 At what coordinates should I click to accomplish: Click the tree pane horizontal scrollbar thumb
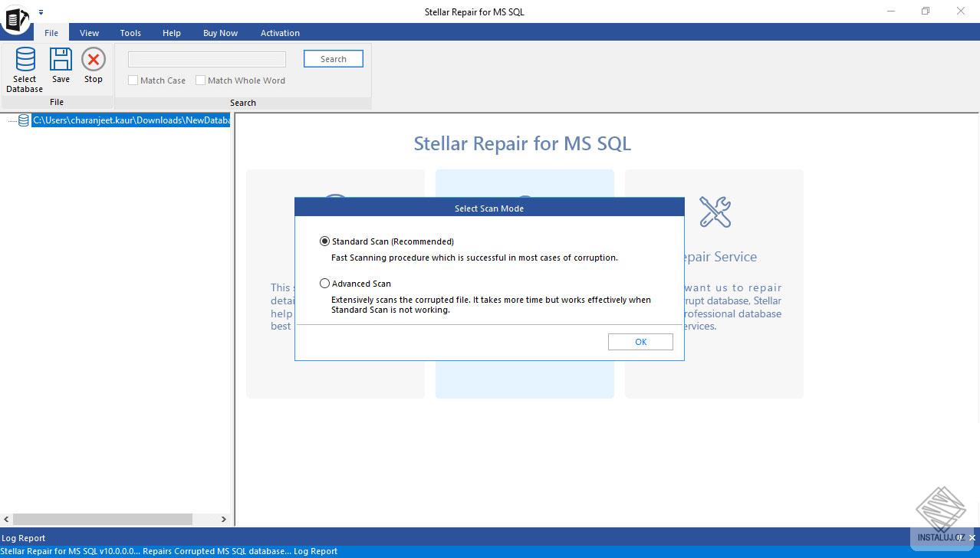click(103, 519)
